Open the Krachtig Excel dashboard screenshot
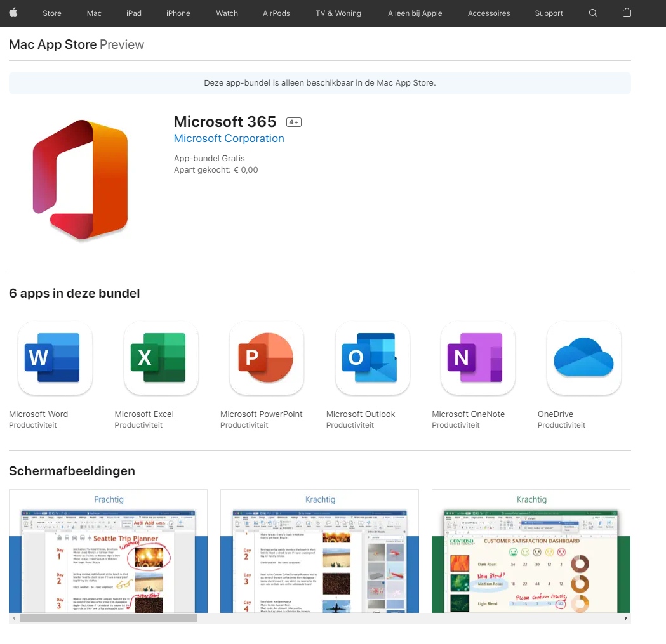Image resolution: width=666 pixels, height=644 pixels. 531,551
